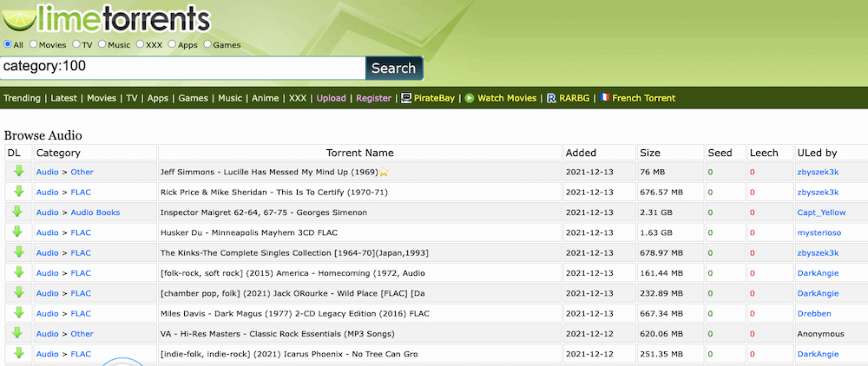This screenshot has height=366, width=868.
Task: Open Movies in the navigation bar
Action: 102,98
